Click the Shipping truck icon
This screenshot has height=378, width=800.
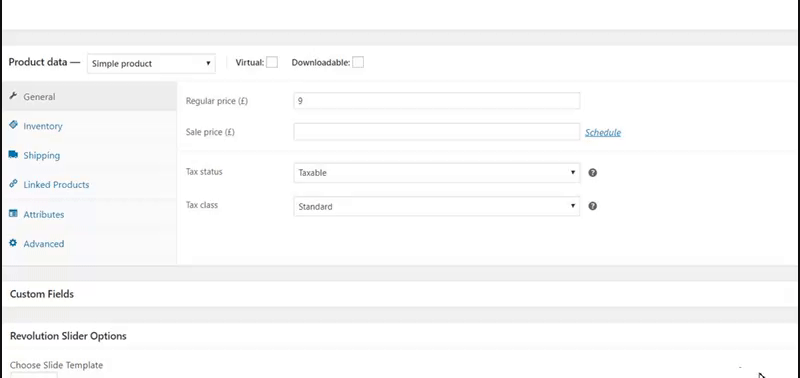tap(13, 155)
